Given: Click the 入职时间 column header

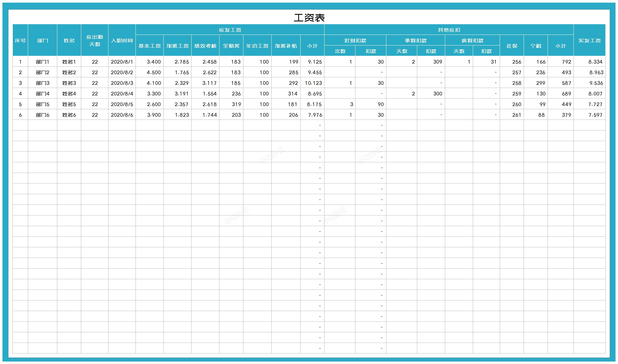Looking at the screenshot, I should tap(122, 40).
